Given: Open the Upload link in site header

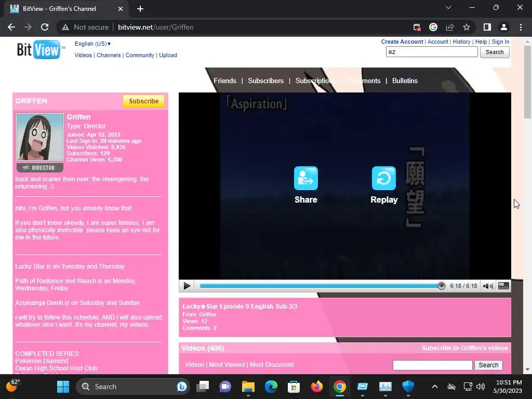Looking at the screenshot, I should pyautogui.click(x=168, y=55).
